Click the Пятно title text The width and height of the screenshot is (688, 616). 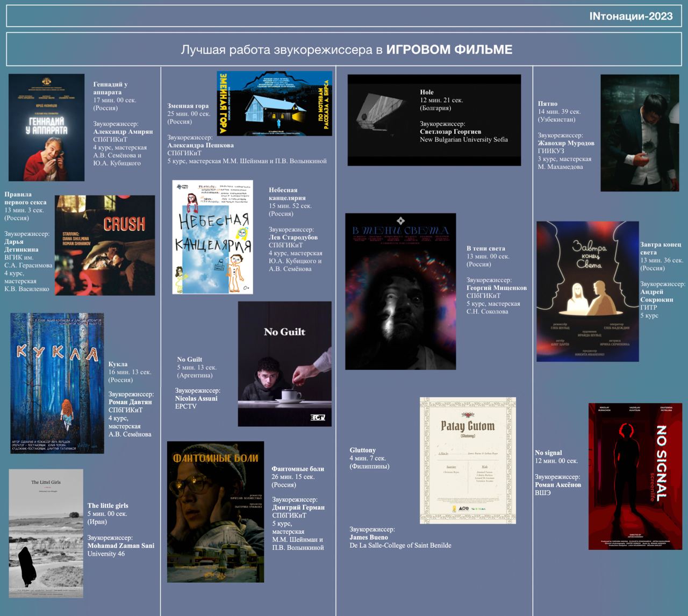click(x=548, y=104)
